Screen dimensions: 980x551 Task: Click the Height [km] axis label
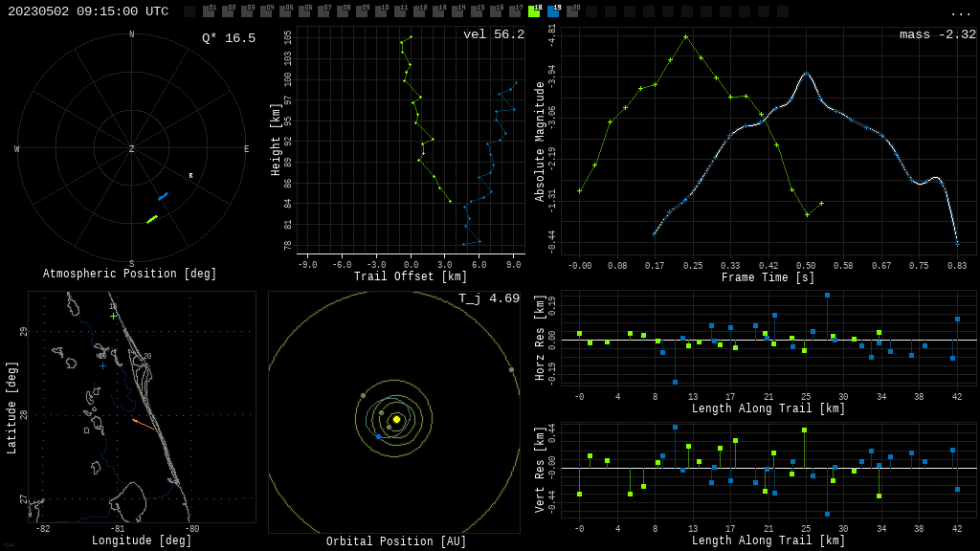[x=275, y=140]
